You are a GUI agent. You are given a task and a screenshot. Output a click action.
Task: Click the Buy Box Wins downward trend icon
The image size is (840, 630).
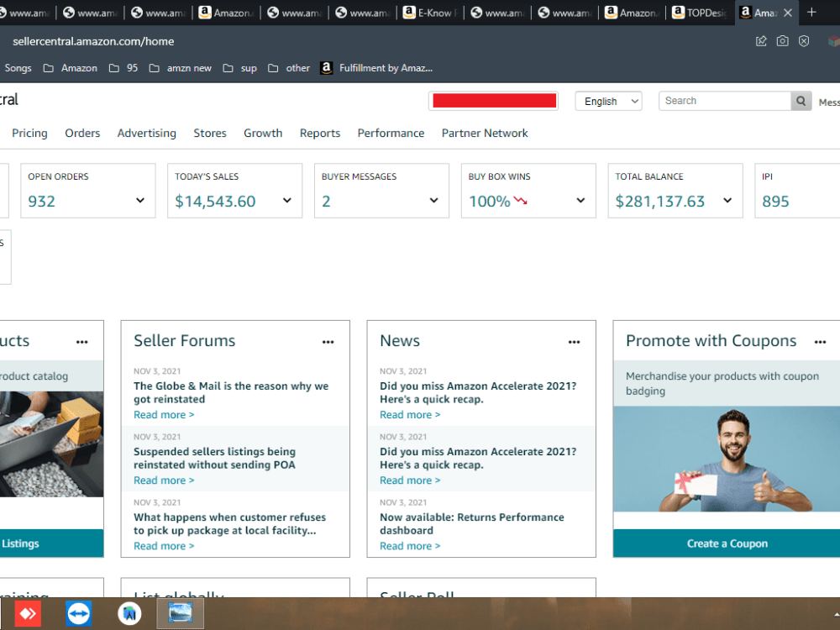tap(520, 201)
